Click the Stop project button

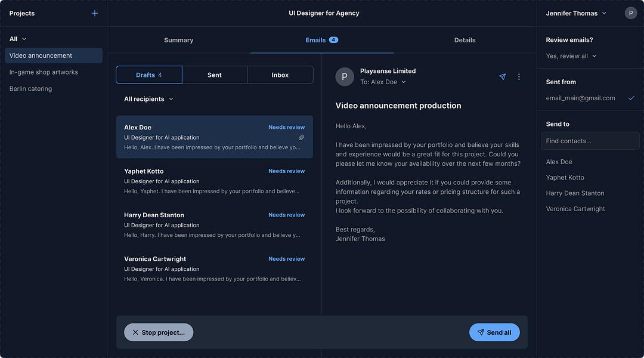(159, 332)
